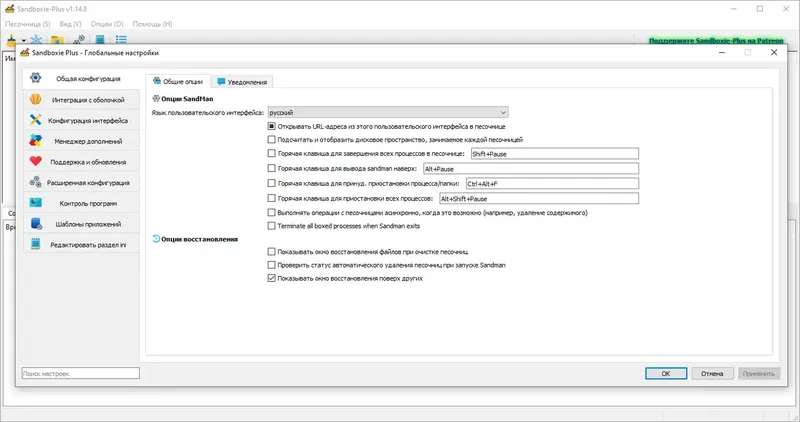Enable the disk space calculation checkbox
The height and width of the screenshot is (422, 800).
coord(272,140)
